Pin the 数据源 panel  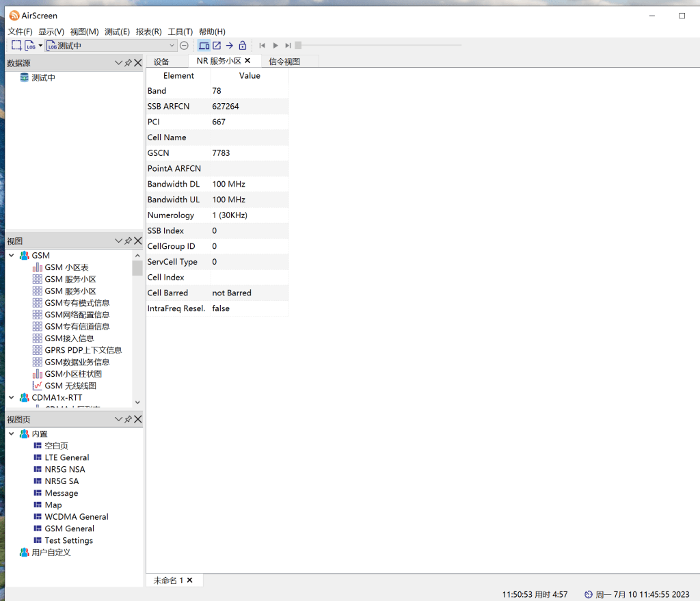tap(128, 63)
